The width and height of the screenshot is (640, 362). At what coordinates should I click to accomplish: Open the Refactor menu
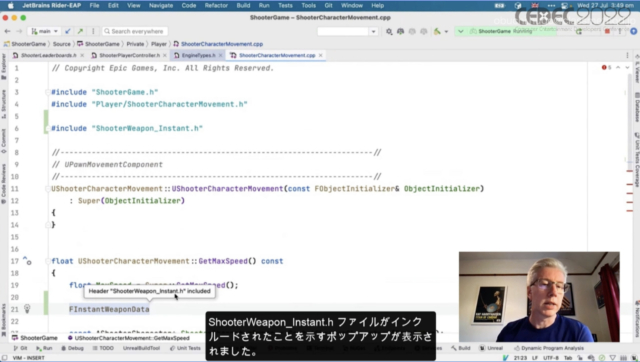216,6
